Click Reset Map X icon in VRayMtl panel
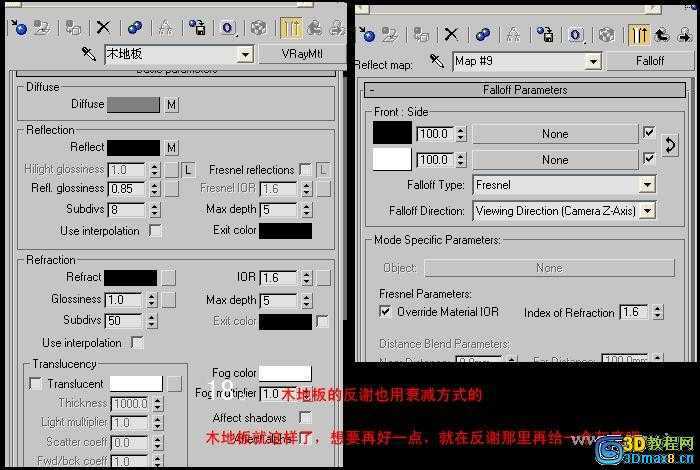The height and width of the screenshot is (470, 700). (x=104, y=28)
